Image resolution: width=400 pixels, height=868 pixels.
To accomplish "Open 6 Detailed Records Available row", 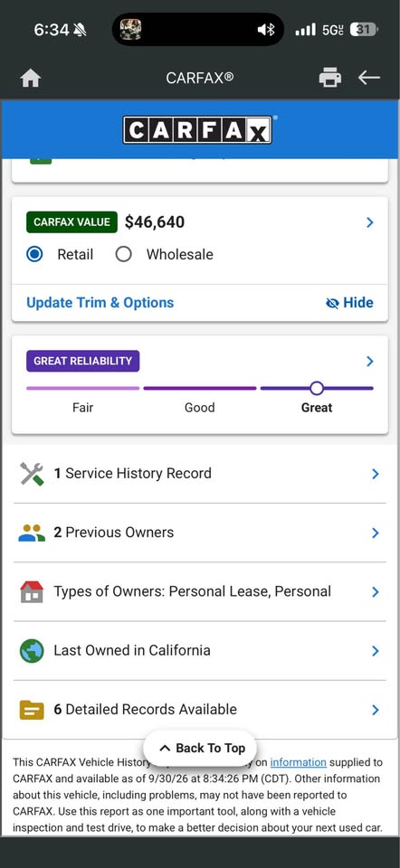I will (x=200, y=710).
